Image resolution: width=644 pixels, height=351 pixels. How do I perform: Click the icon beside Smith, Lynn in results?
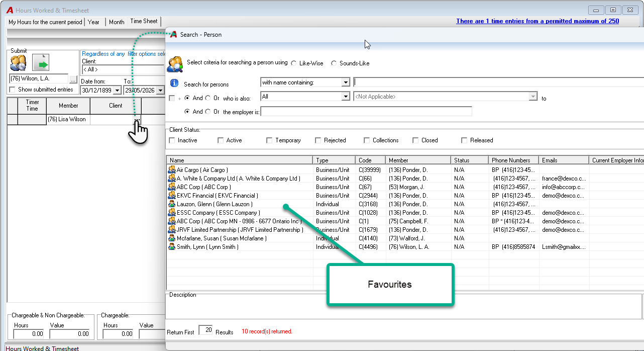coord(172,247)
